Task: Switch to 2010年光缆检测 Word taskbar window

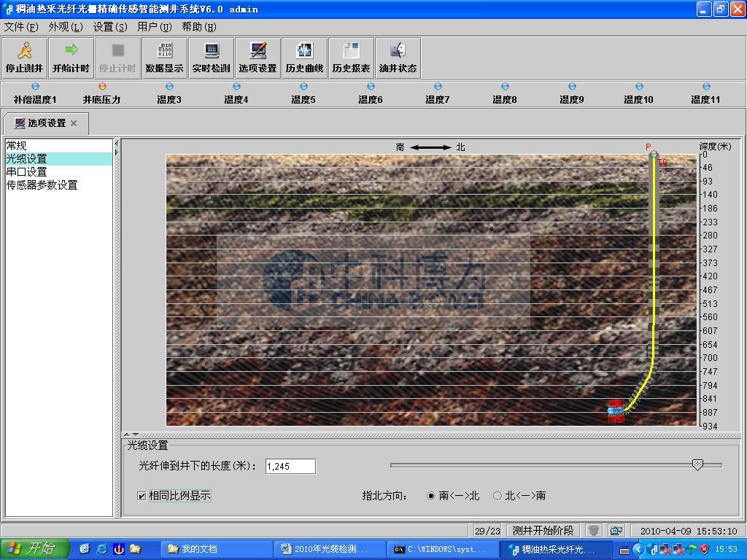Action: pos(330,549)
